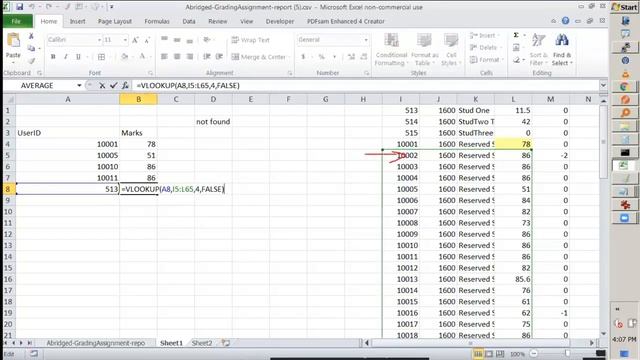640x360 pixels.
Task: Toggle Italic formatting
Action: coord(65,57)
